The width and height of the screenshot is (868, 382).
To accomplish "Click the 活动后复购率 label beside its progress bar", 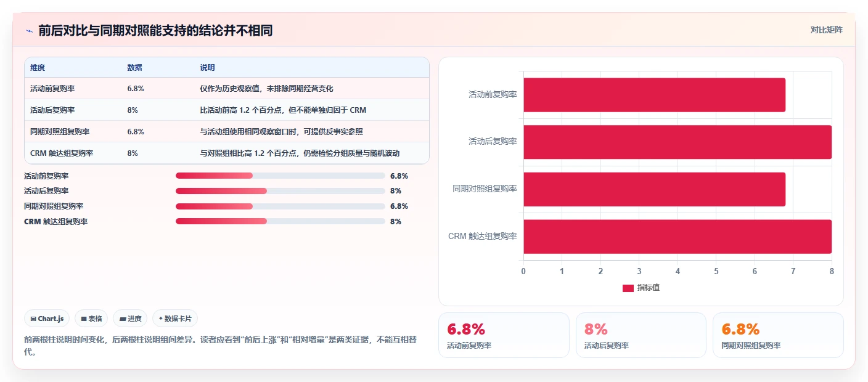I will [x=46, y=191].
